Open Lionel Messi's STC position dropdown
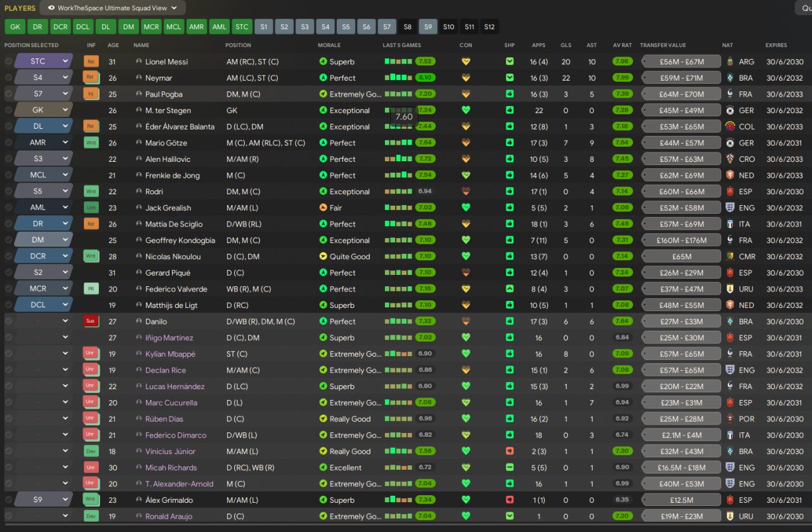Screen dimensions: 812x532 (43, 62)
